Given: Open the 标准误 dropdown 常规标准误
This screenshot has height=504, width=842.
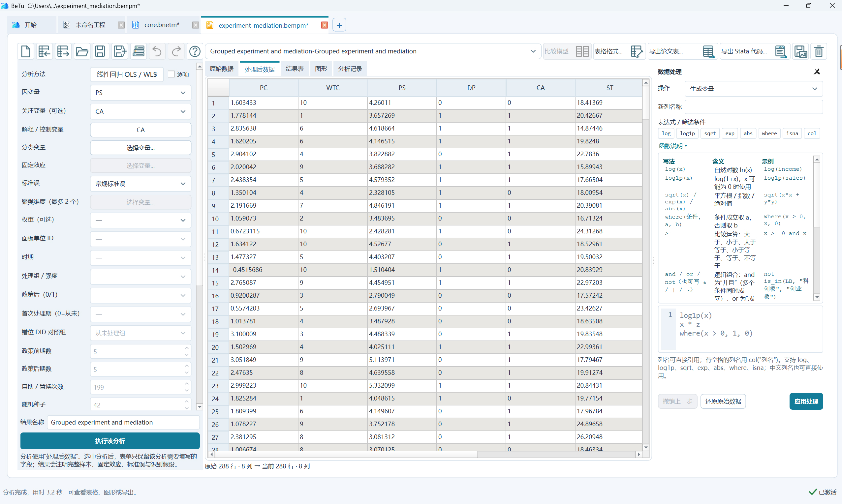Looking at the screenshot, I should [x=141, y=184].
